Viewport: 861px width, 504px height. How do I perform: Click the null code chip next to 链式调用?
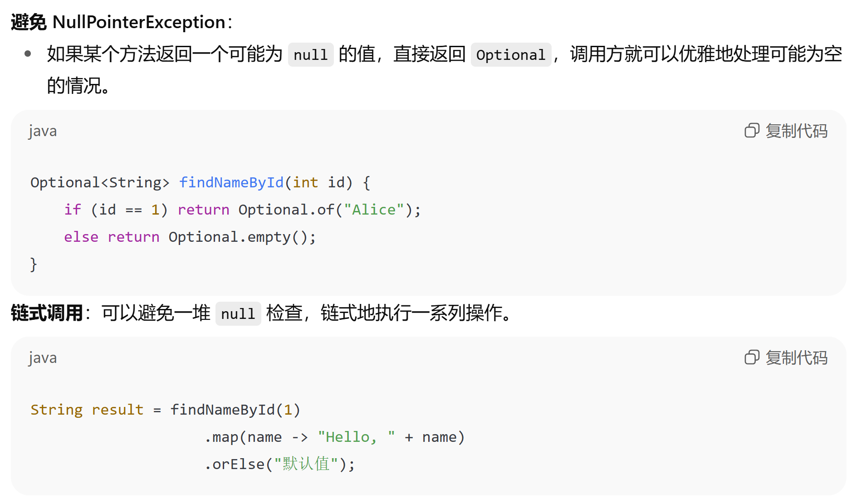click(238, 313)
